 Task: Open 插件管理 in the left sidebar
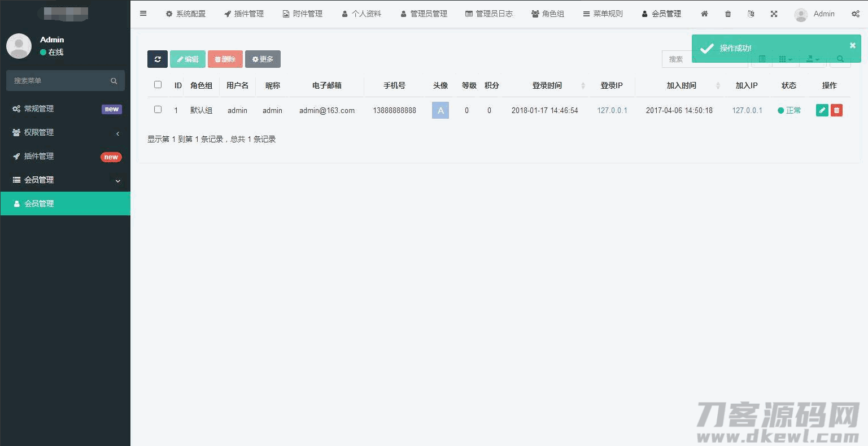tap(39, 157)
